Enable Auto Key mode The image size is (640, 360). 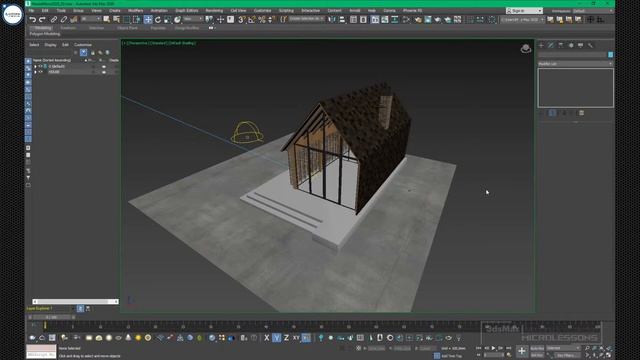click(537, 348)
